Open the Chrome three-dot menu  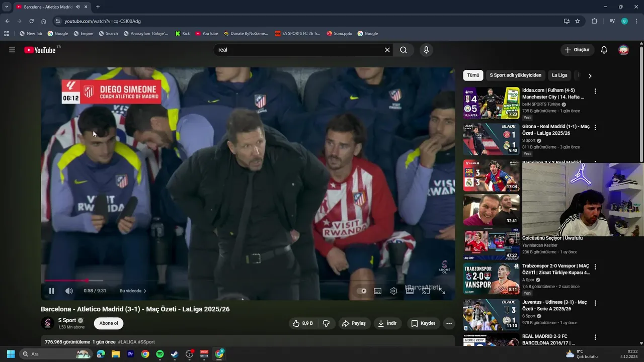tap(637, 21)
